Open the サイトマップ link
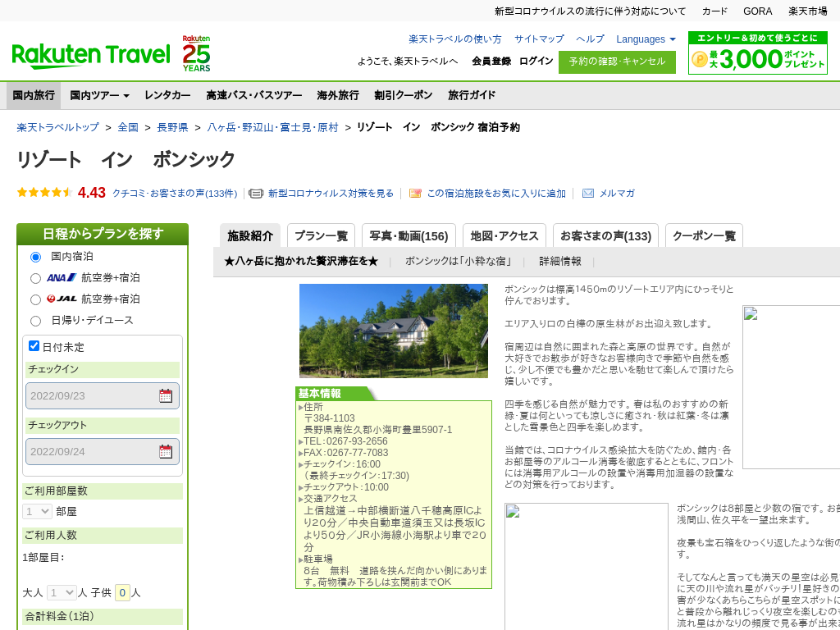Screen dimensions: 840x630 pos(539,39)
